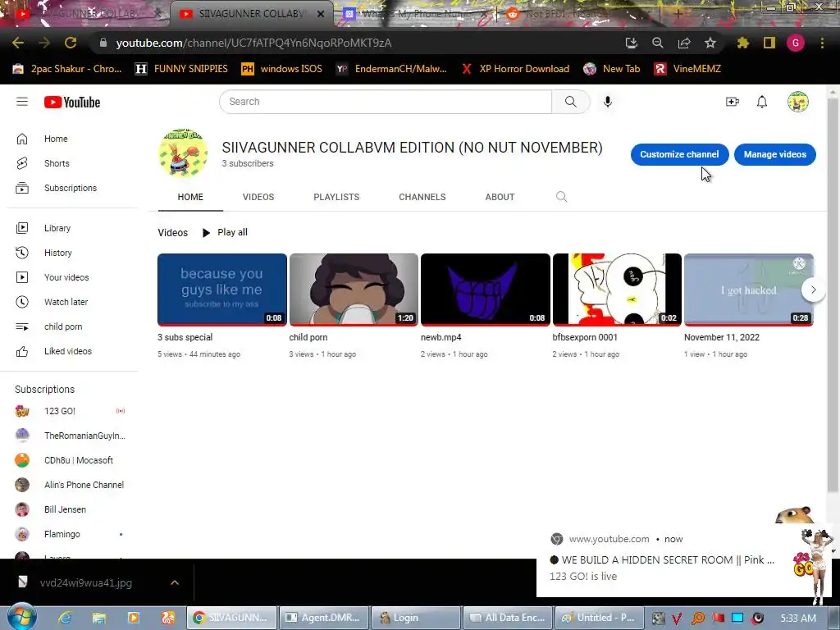Viewport: 840px width, 630px height.
Task: Open the Extensions puzzle icon
Action: 743,43
